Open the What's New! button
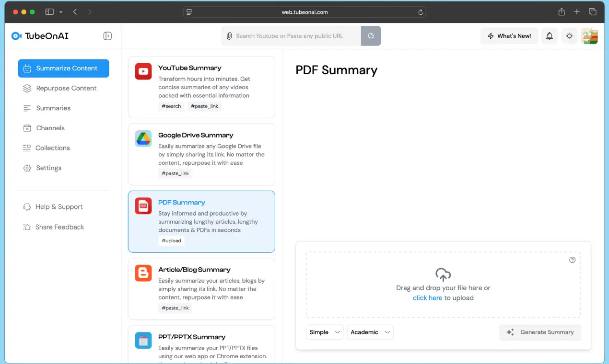The height and width of the screenshot is (364, 609). coord(509,36)
